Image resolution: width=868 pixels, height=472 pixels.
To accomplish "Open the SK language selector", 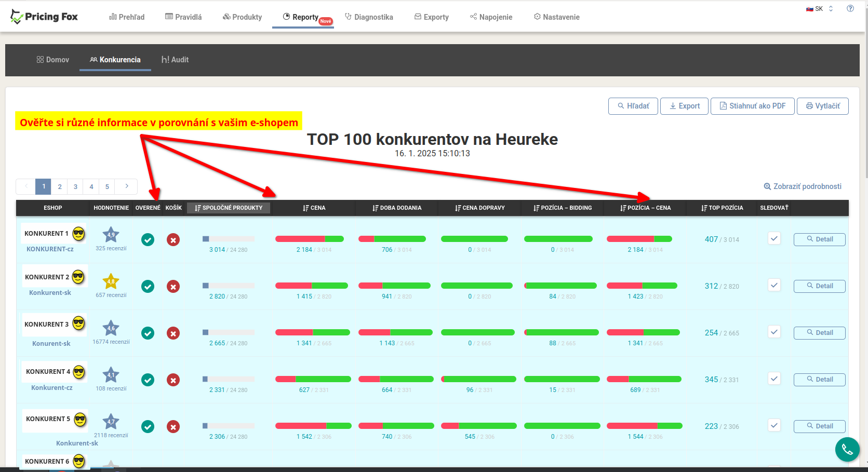I will (x=819, y=9).
